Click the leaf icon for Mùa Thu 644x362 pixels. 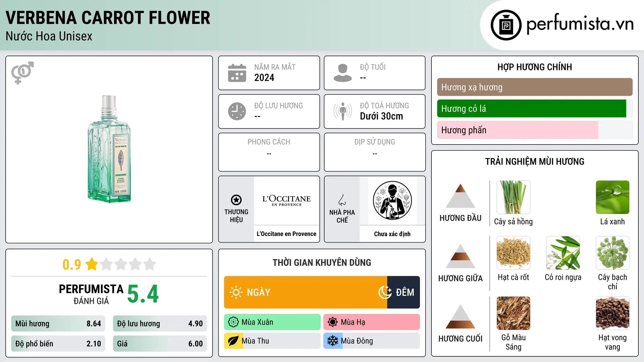(x=233, y=341)
